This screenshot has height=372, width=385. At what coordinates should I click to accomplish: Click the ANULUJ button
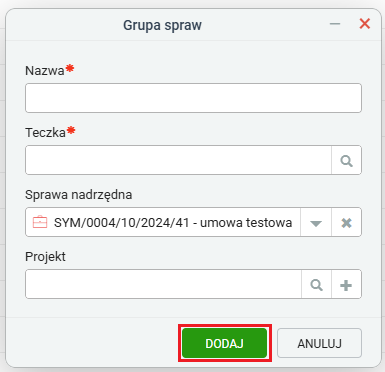pyautogui.click(x=319, y=343)
